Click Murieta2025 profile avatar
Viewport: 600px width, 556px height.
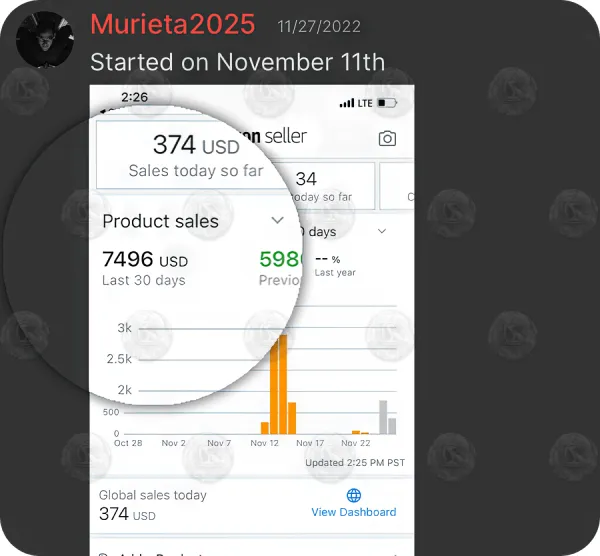click(x=45, y=40)
